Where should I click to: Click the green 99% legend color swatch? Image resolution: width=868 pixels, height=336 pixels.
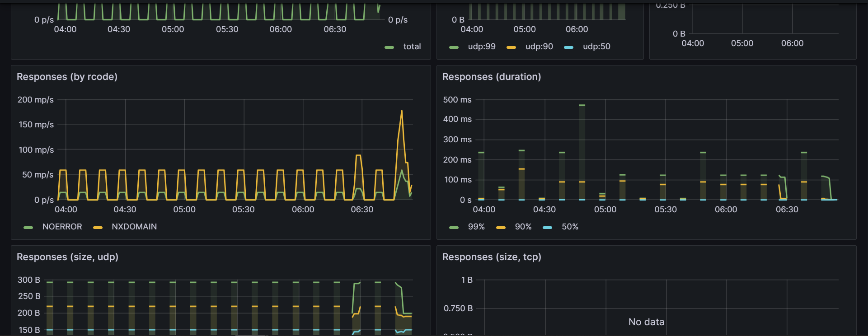click(x=454, y=228)
